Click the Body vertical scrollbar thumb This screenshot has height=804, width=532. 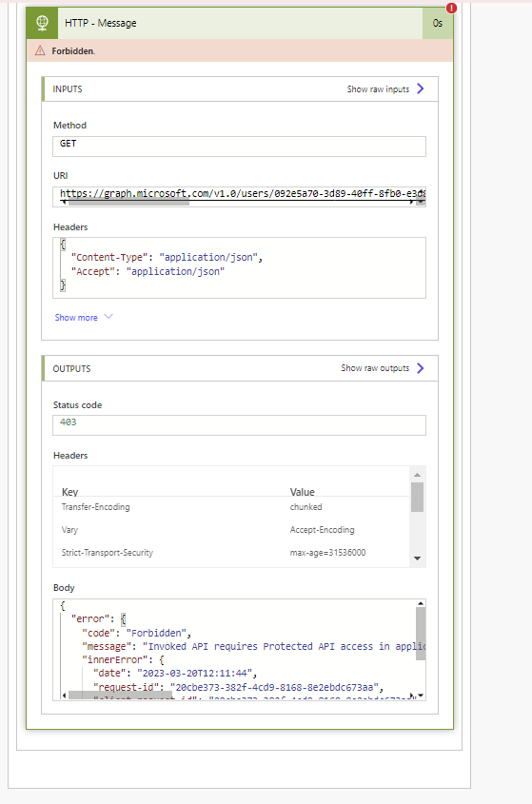421,634
